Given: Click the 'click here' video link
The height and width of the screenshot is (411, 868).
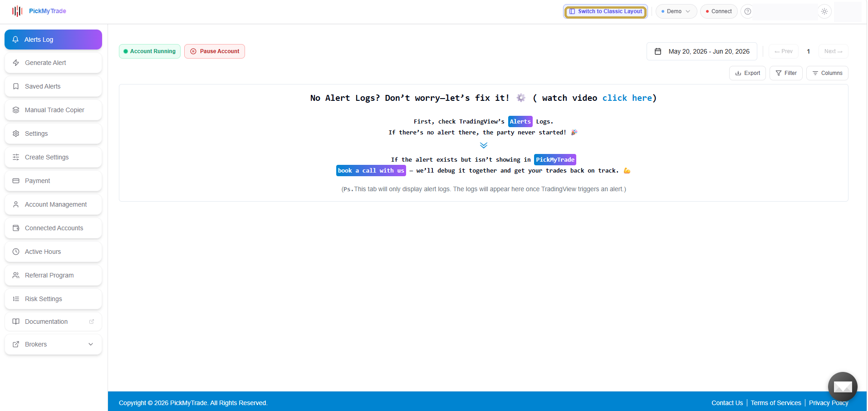Looking at the screenshot, I should pyautogui.click(x=627, y=98).
